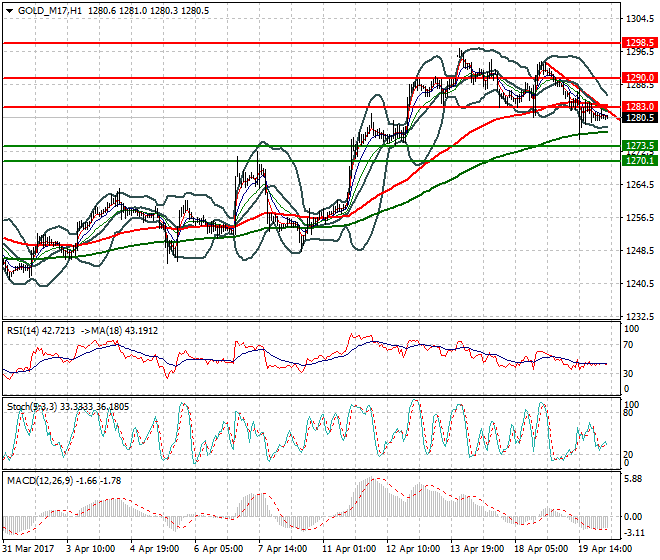Click the 1248.5 price axis value
This screenshot has height=560, width=660.
pos(640,251)
